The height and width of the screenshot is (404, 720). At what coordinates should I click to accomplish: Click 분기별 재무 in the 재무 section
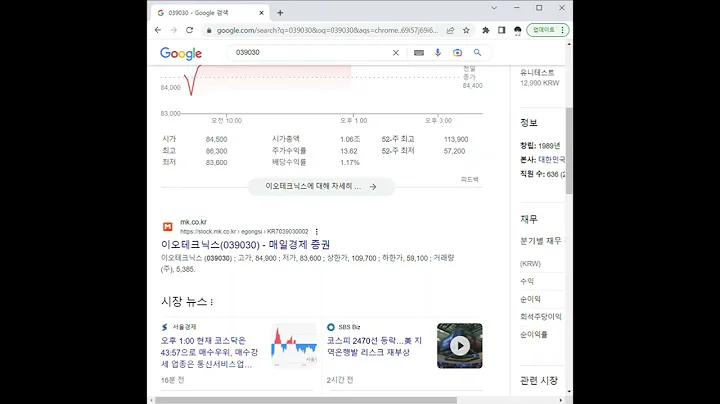pos(540,241)
